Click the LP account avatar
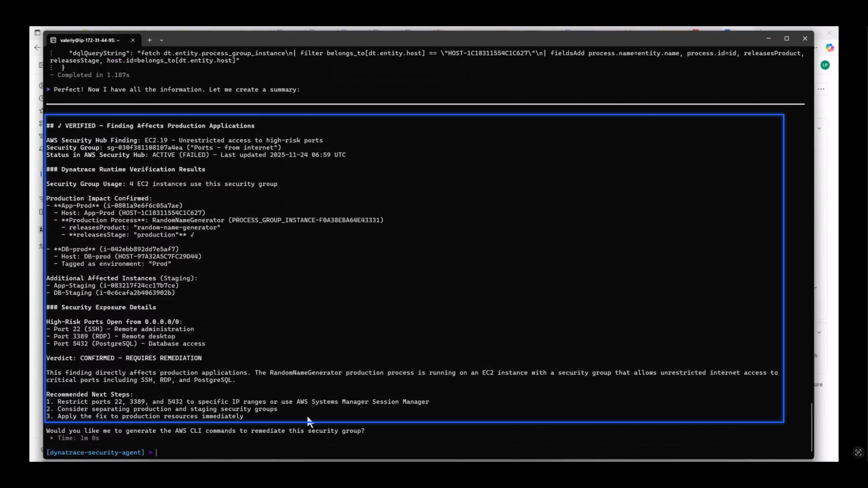868x488 pixels. [825, 65]
